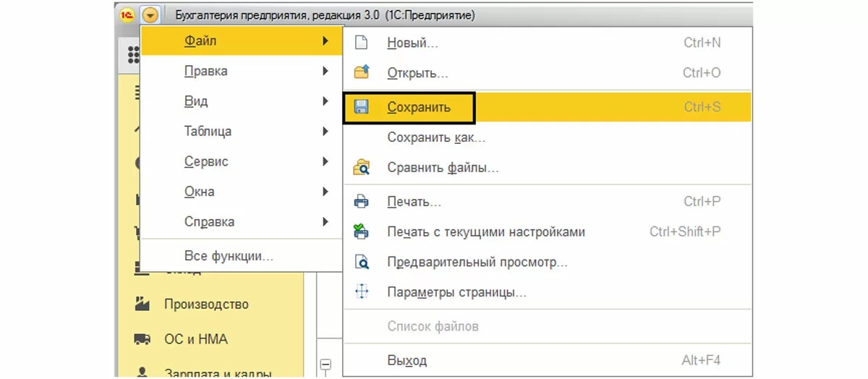This screenshot has width=868, height=379.
Task: Click Выход to exit the program
Action: pyautogui.click(x=407, y=360)
